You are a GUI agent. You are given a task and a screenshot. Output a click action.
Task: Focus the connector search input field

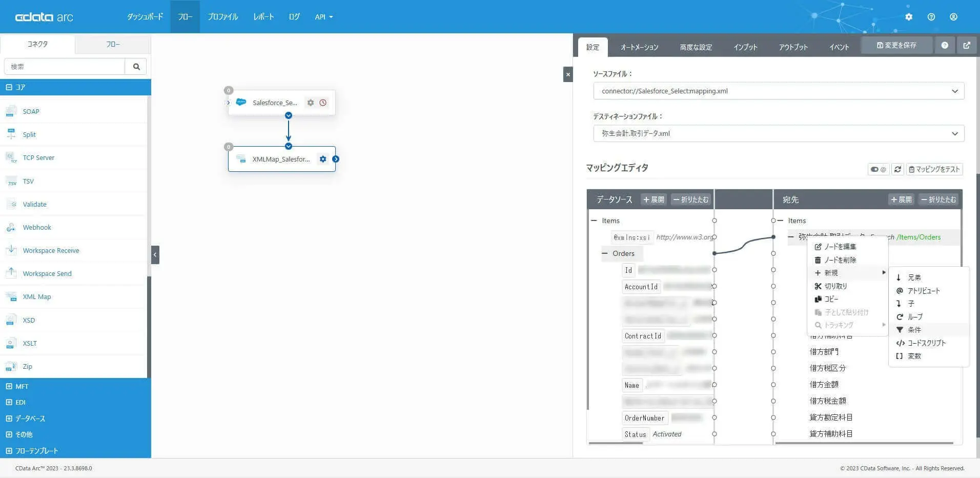click(65, 67)
